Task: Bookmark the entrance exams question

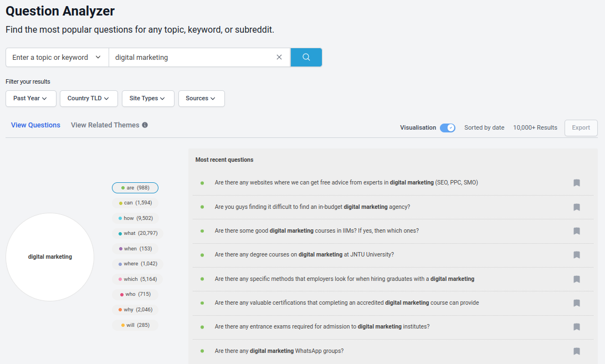Action: 576,327
